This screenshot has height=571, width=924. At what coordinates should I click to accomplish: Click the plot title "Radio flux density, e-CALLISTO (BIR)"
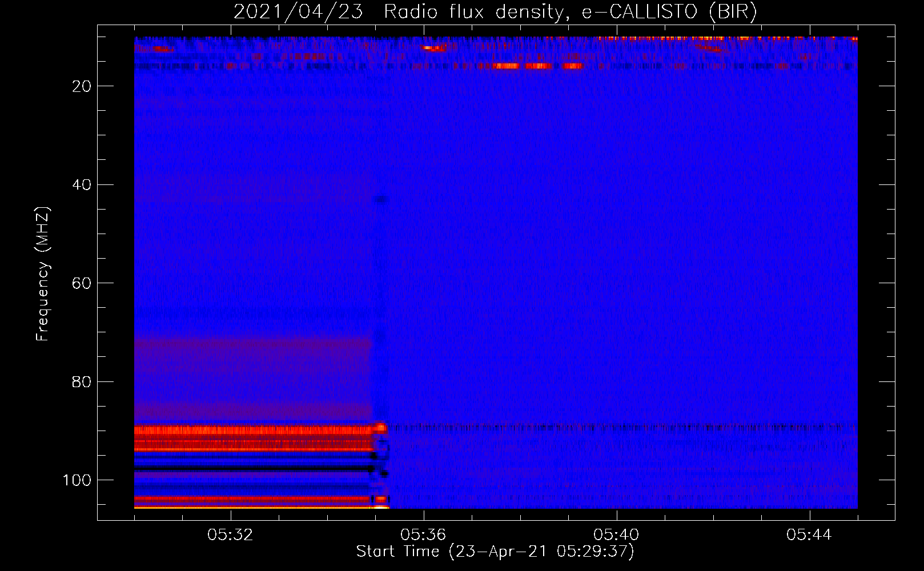[x=570, y=11]
